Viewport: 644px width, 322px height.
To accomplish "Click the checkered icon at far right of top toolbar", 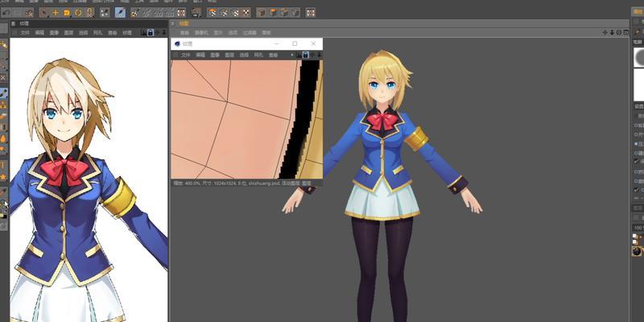I will (x=311, y=13).
